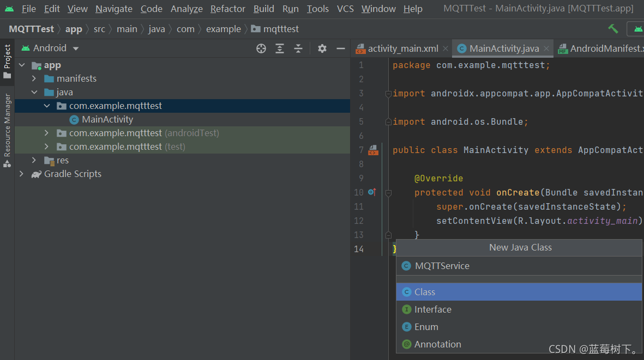This screenshot has height=360, width=644.
Task: Hide the project panel with minus icon
Action: (340, 48)
